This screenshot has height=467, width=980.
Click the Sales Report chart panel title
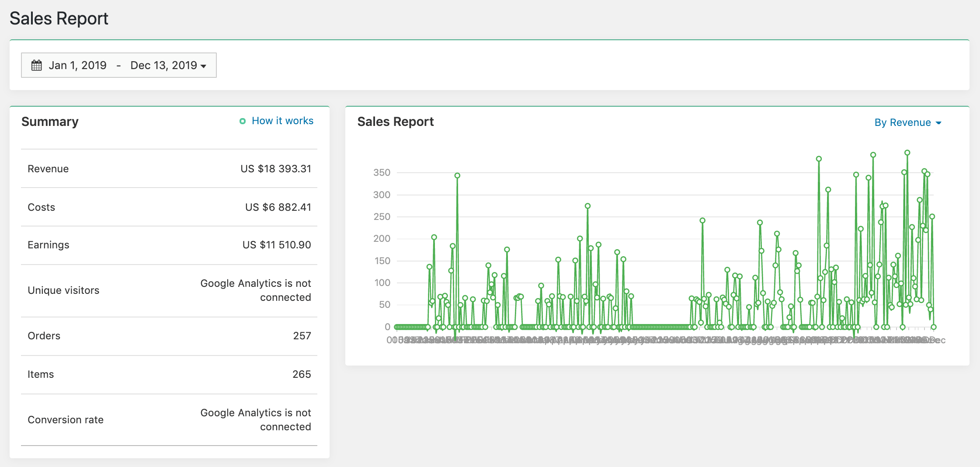coord(395,122)
